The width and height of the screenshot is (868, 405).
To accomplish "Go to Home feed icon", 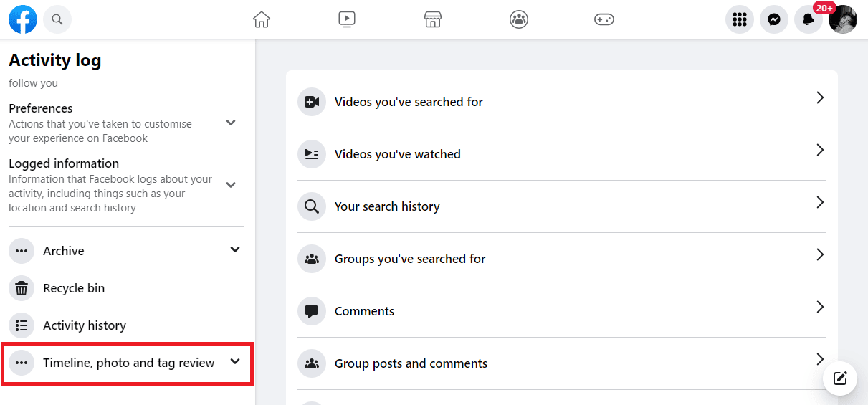I will (x=262, y=19).
